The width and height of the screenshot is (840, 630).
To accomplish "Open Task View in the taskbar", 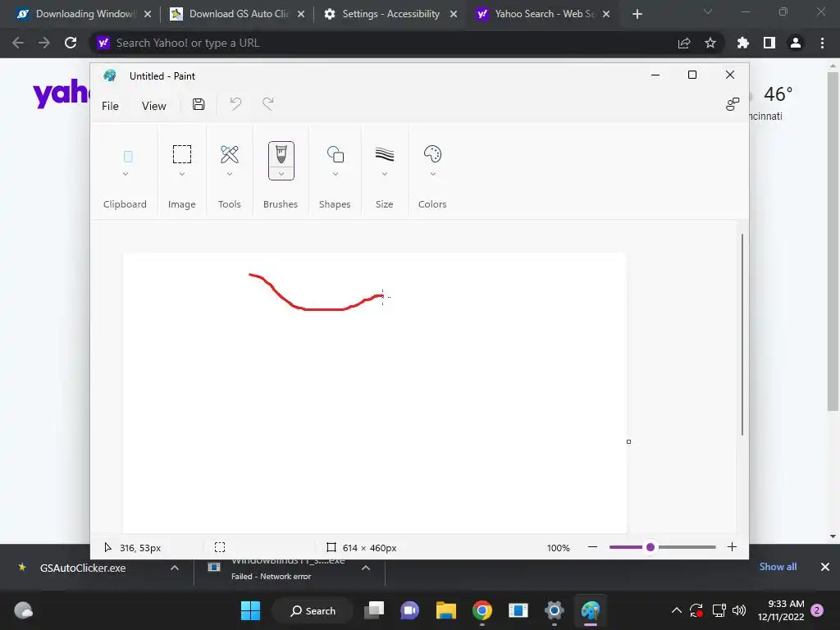I will [374, 610].
